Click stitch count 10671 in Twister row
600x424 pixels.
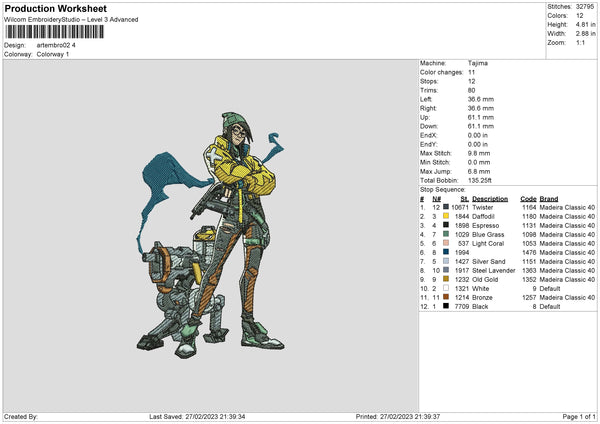[x=460, y=207]
